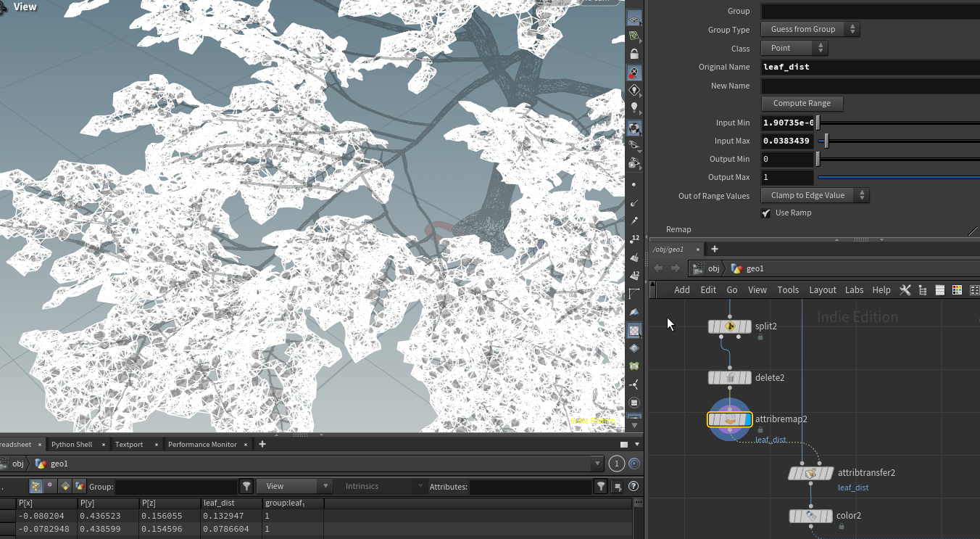
Task: Open the Class dropdown set to Point
Action: point(794,49)
